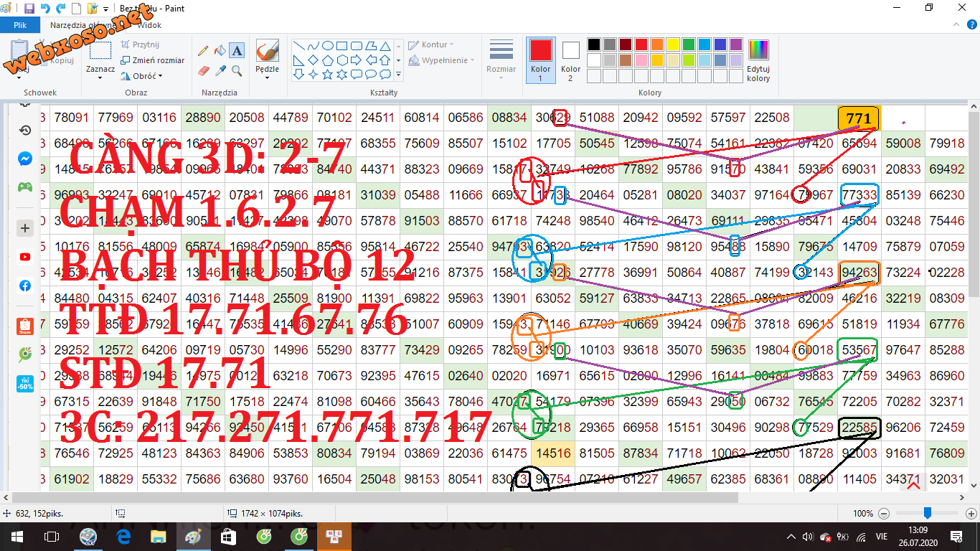980x551 pixels.
Task: Click the Save icon in title bar
Action: coord(29,9)
